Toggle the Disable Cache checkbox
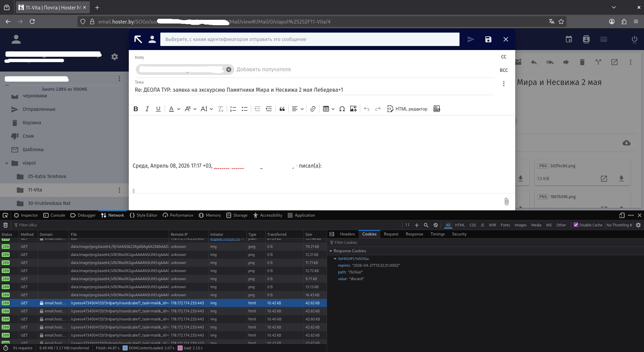The image size is (644, 352). pos(576,225)
